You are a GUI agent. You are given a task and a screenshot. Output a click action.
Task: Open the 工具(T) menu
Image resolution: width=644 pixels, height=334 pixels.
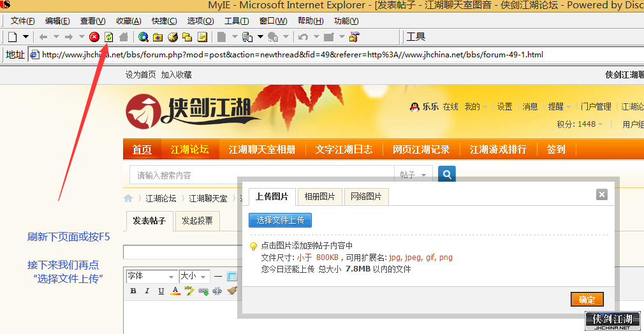tap(237, 21)
